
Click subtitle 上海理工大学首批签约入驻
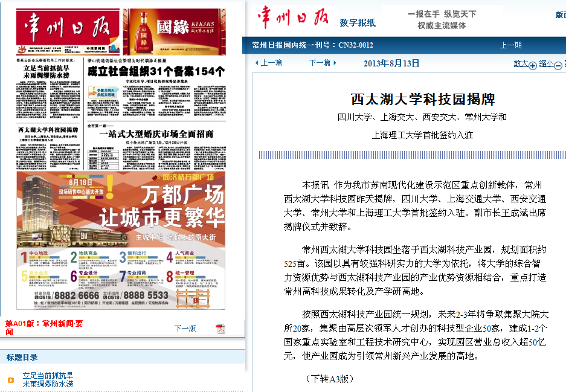click(x=422, y=135)
